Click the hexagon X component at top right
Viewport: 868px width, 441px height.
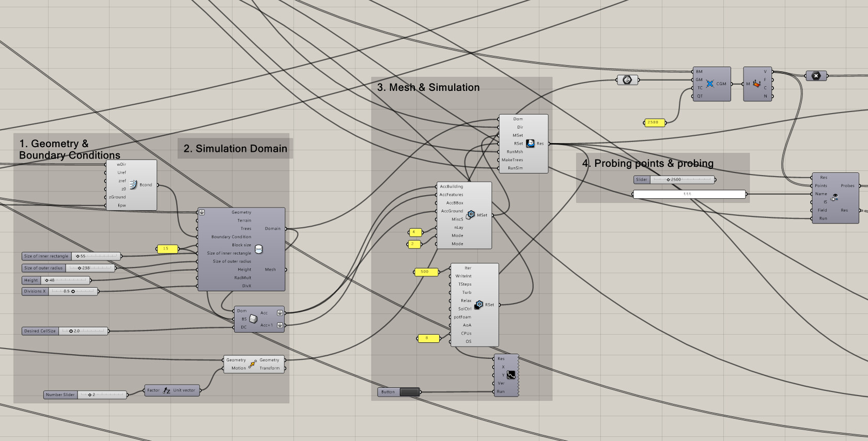(816, 76)
